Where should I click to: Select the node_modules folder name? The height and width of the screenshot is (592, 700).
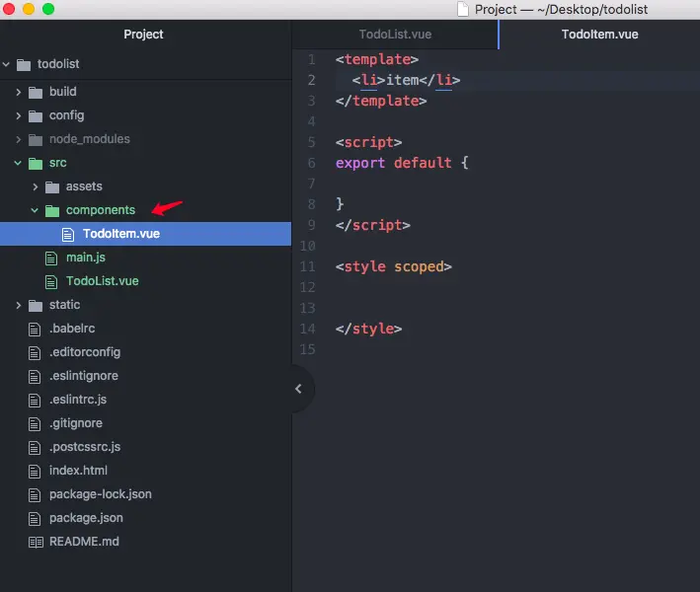(x=89, y=139)
